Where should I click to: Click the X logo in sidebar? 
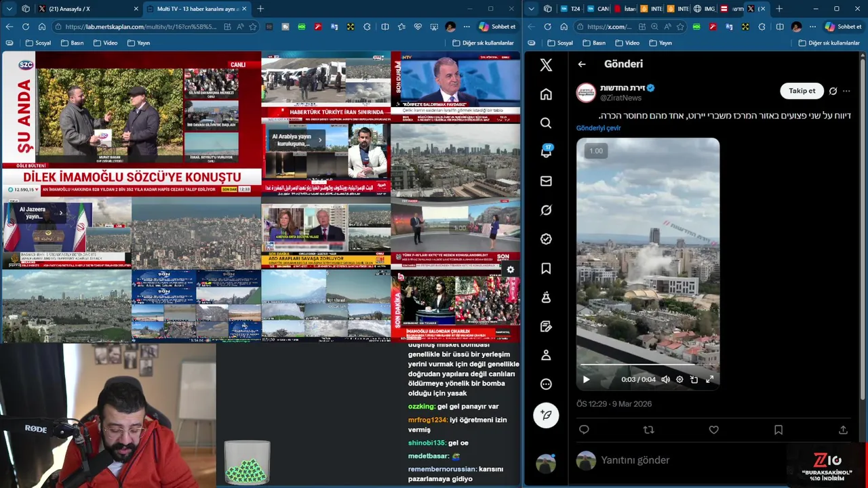pos(546,65)
